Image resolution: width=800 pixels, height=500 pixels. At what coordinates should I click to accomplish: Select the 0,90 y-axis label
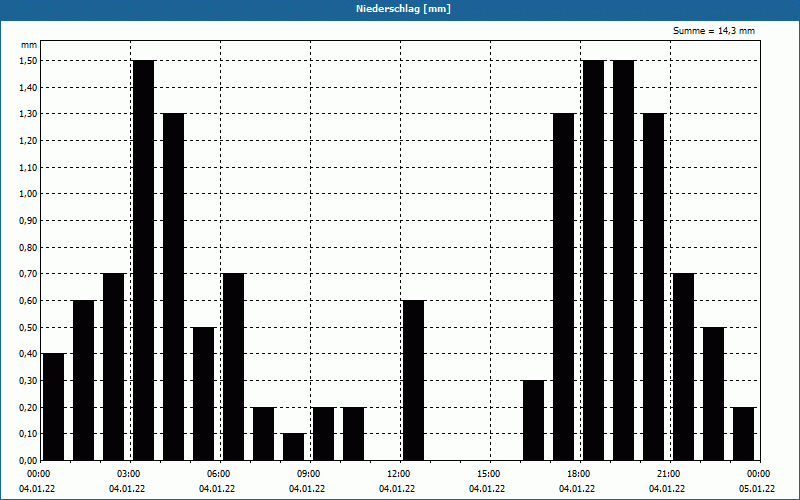[26, 220]
